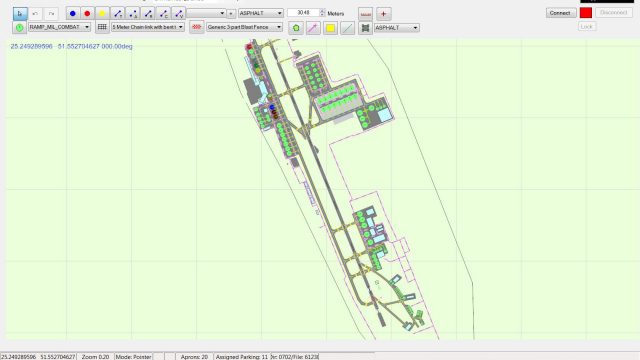The image size is (640, 360).
Task: Open the empty taxiway name dropdown
Action: tap(206, 13)
